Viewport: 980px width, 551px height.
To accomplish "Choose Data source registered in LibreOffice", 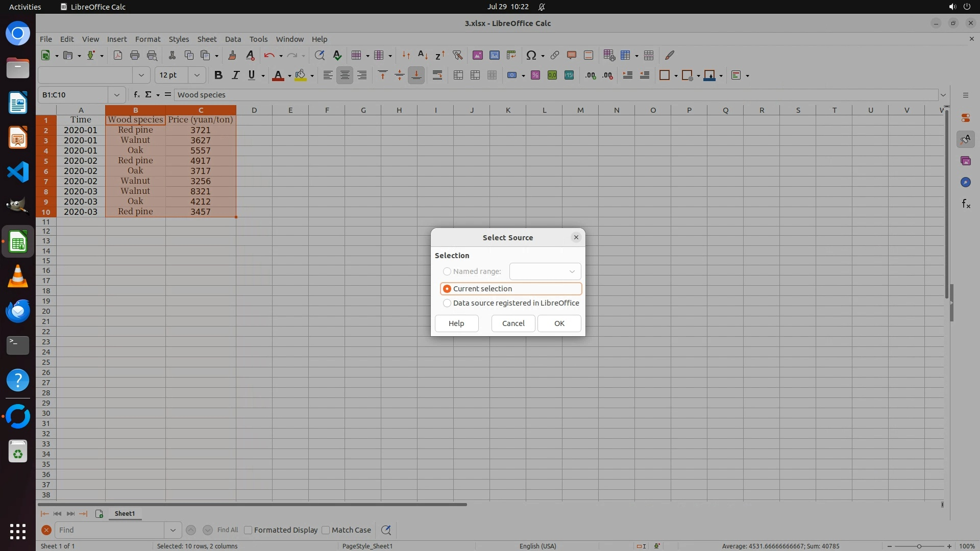I will (x=447, y=303).
